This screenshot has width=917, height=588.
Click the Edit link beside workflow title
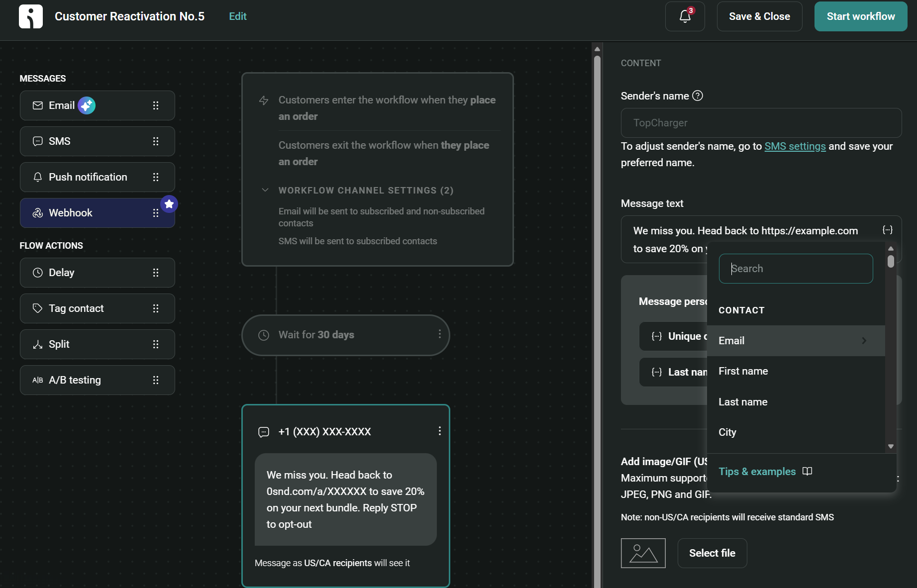[x=238, y=16]
